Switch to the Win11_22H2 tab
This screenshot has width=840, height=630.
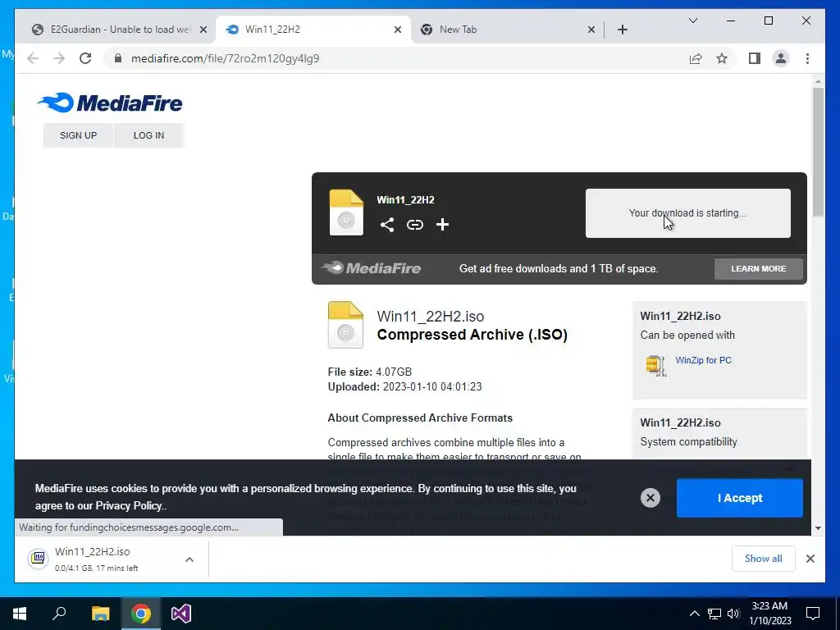point(313,30)
